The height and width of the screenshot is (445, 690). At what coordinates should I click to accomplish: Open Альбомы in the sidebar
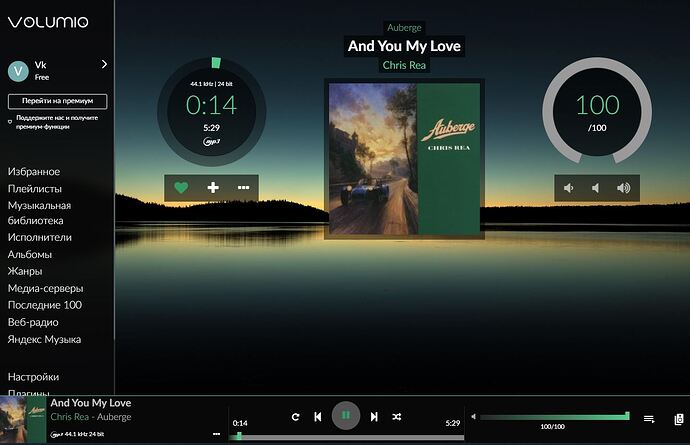[x=30, y=254]
